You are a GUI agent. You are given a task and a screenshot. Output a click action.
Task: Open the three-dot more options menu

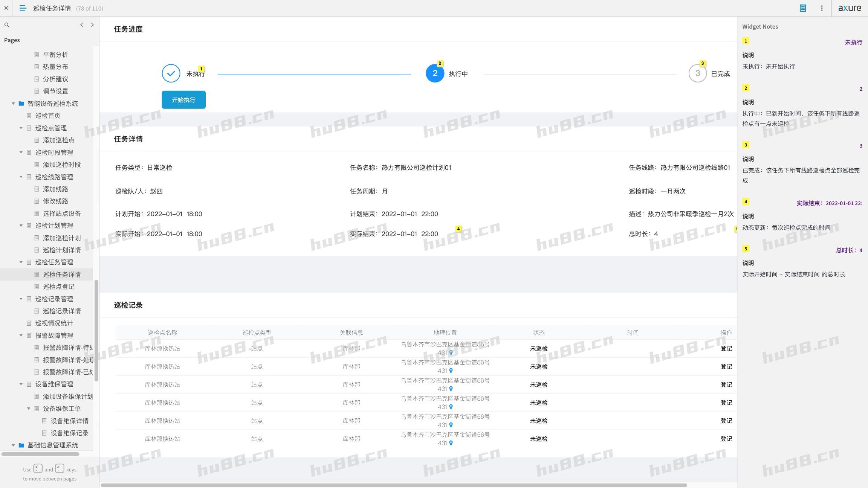(822, 8)
